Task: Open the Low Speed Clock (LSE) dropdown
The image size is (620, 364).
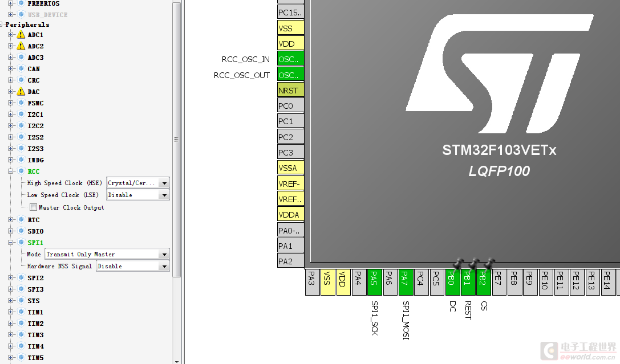Action: tap(138, 195)
